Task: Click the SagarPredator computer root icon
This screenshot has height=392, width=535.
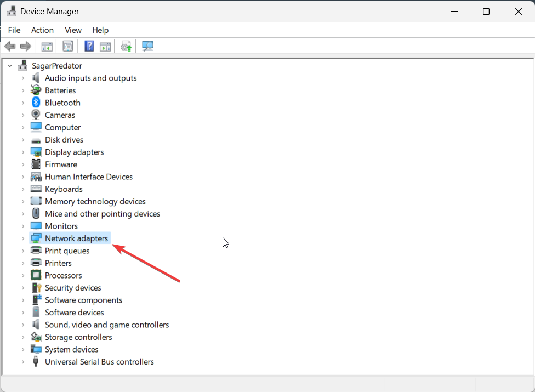Action: (x=23, y=65)
